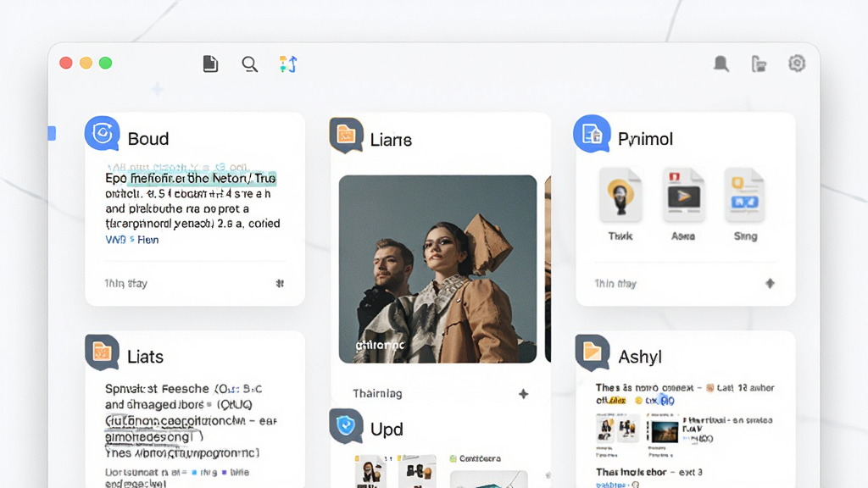Click the Aona label under file icon
This screenshot has height=488, width=868.
coord(683,236)
